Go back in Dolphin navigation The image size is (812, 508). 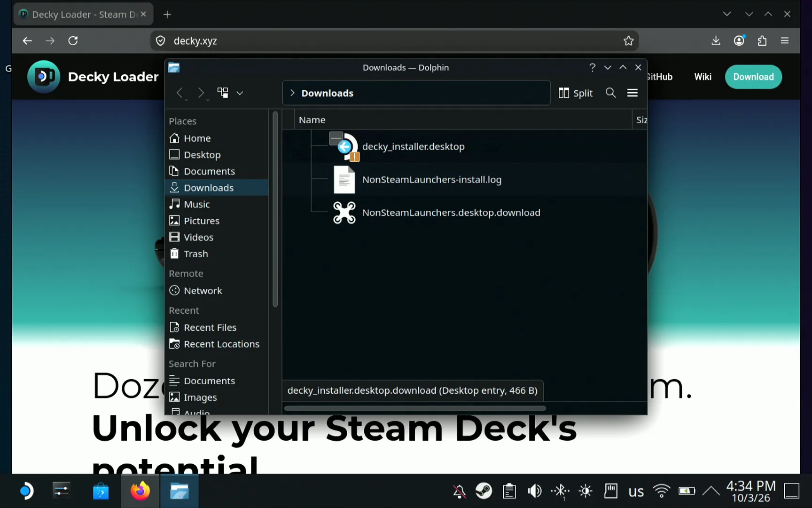coord(180,93)
